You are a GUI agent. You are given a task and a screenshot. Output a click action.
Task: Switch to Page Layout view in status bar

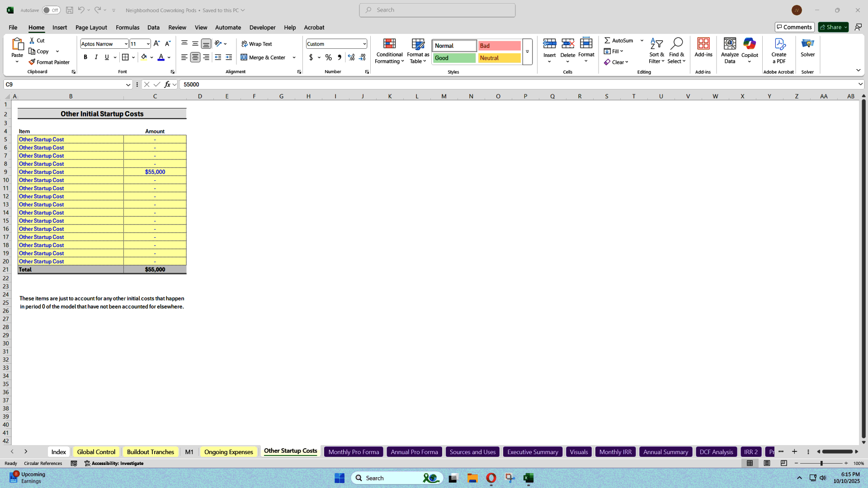[767, 463]
